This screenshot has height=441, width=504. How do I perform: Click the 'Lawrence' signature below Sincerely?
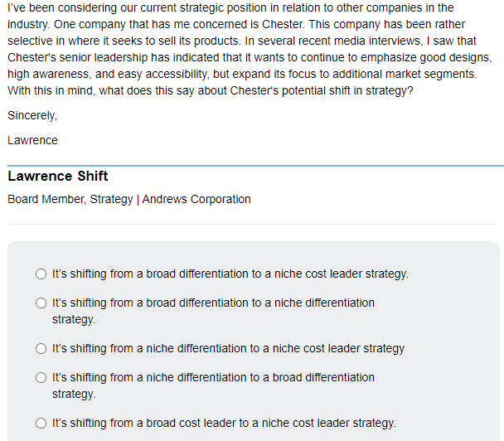pos(32,140)
